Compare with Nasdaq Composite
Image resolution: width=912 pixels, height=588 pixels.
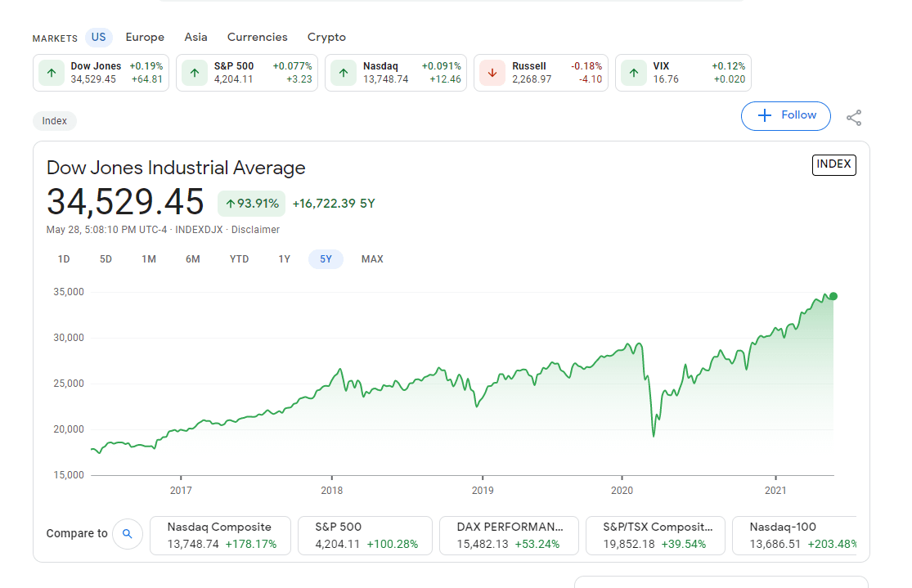click(x=220, y=535)
